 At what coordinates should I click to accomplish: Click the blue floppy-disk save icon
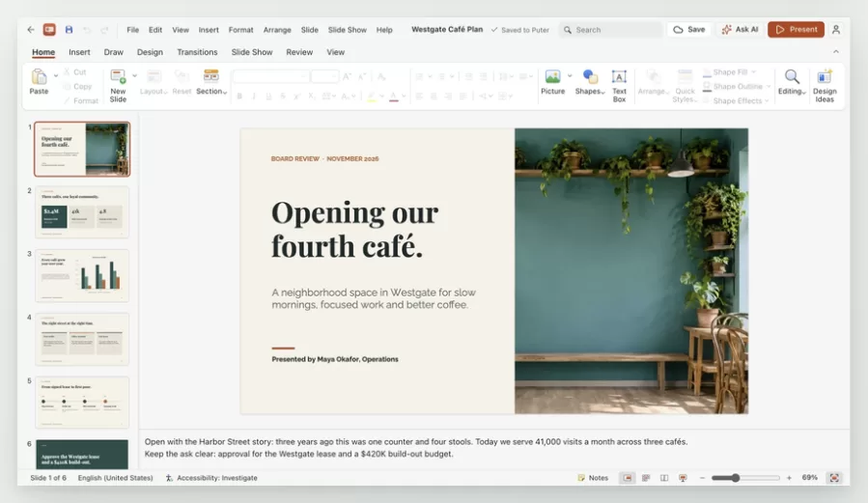click(x=69, y=30)
